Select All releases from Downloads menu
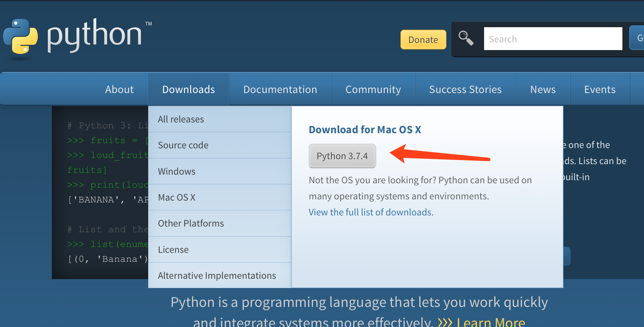This screenshot has height=327, width=644. click(x=181, y=119)
